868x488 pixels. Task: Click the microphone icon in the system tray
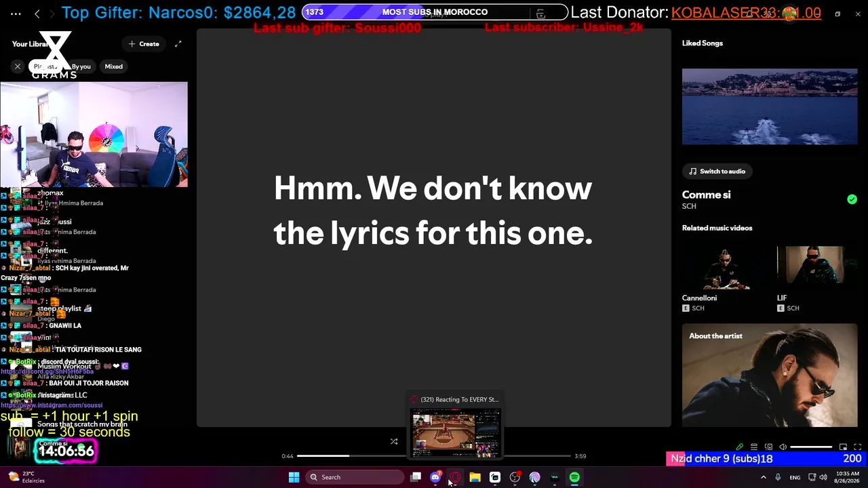[x=778, y=477]
